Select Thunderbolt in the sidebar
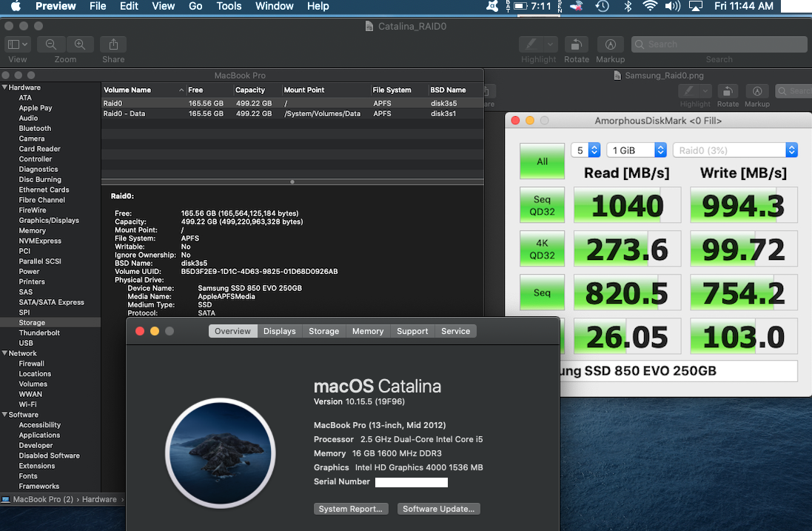 (39, 333)
